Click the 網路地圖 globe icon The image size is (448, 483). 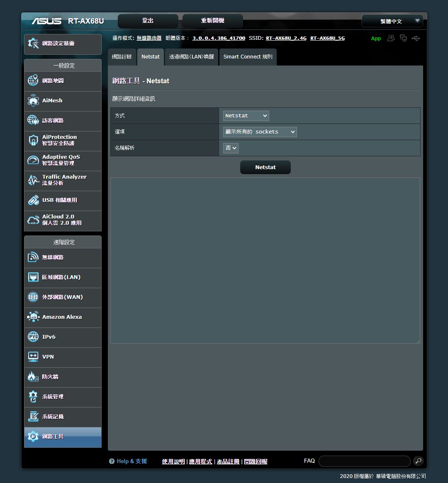(33, 80)
